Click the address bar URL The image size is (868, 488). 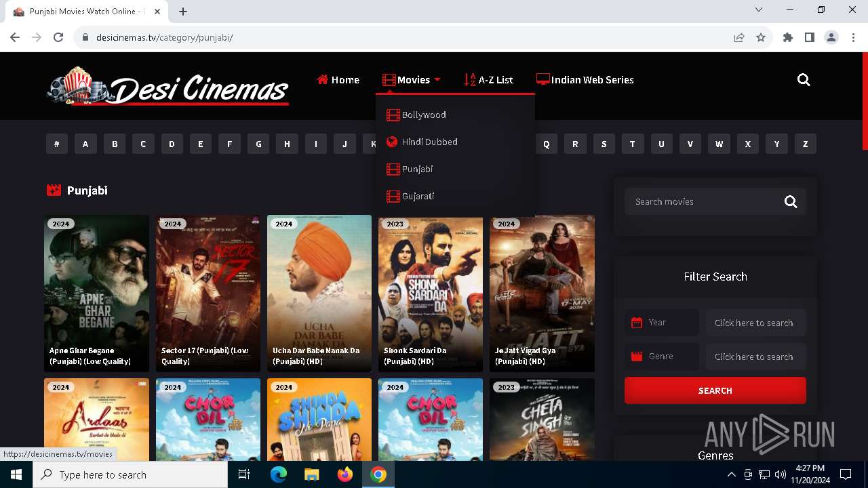[x=165, y=37]
